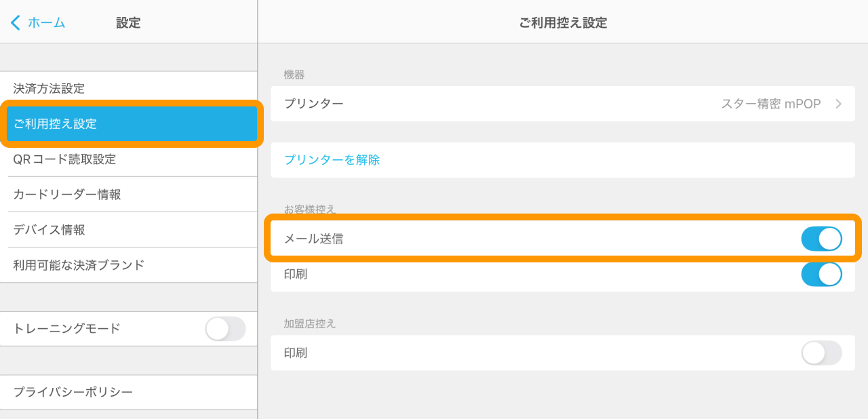The image size is (868, 419).
Task: View 利用可能な決済ブランド
Action: pyautogui.click(x=79, y=265)
